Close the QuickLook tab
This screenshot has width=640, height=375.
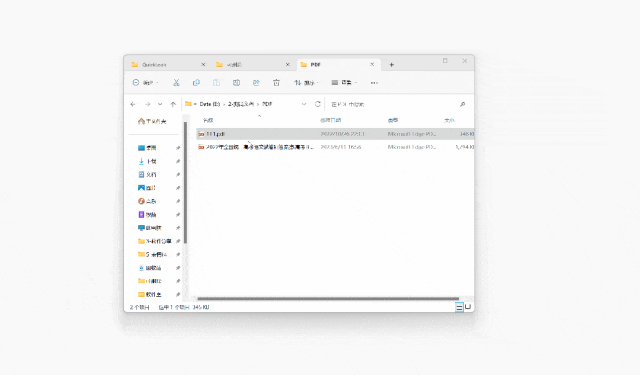click(203, 65)
